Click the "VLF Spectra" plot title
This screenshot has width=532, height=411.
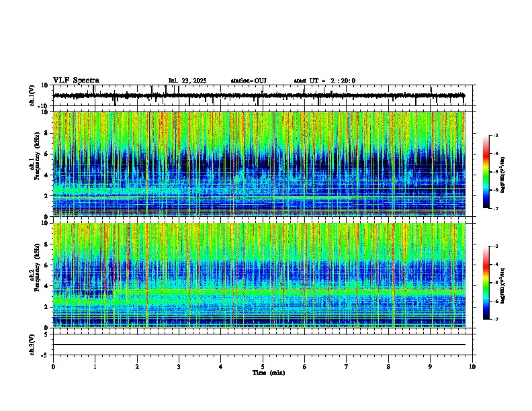click(x=76, y=81)
